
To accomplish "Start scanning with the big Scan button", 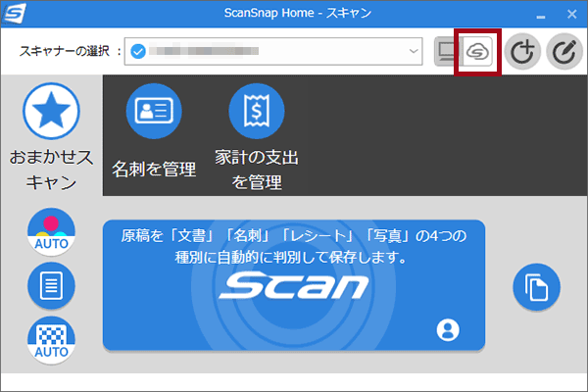I will [294, 285].
